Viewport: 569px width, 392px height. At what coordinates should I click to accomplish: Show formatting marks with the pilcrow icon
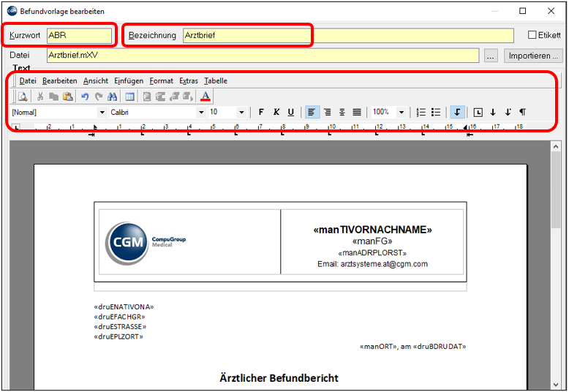click(522, 112)
